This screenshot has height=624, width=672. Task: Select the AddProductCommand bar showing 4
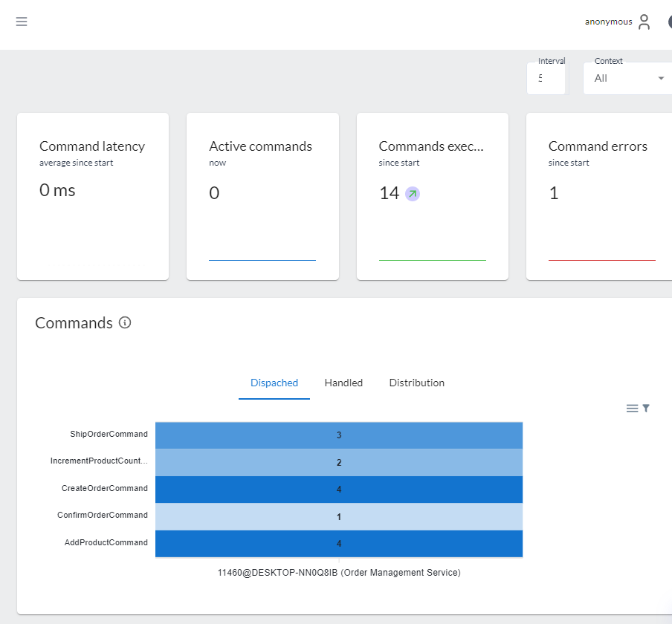[339, 544]
